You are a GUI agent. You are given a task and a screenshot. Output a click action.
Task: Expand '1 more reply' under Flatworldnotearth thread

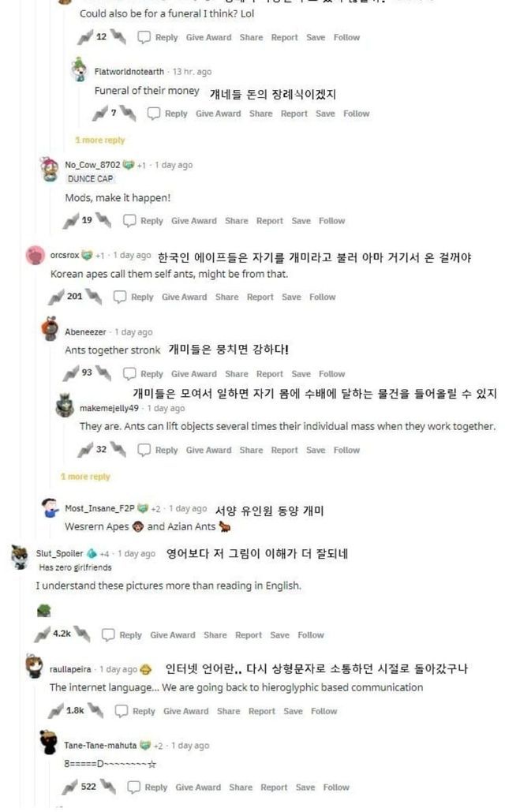coord(99,140)
